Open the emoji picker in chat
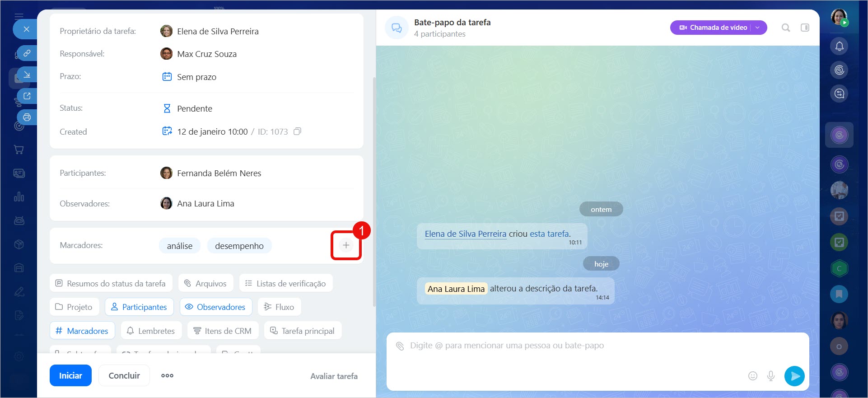This screenshot has height=398, width=868. tap(752, 376)
